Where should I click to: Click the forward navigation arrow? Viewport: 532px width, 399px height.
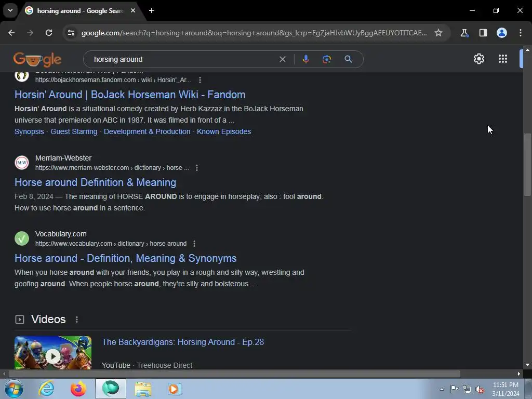pos(30,33)
